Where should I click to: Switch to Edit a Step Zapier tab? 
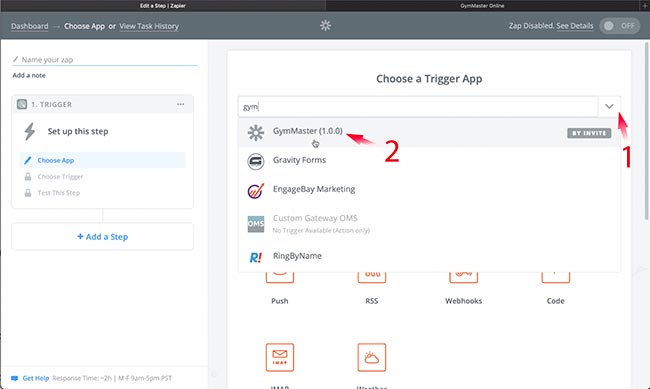(x=162, y=5)
